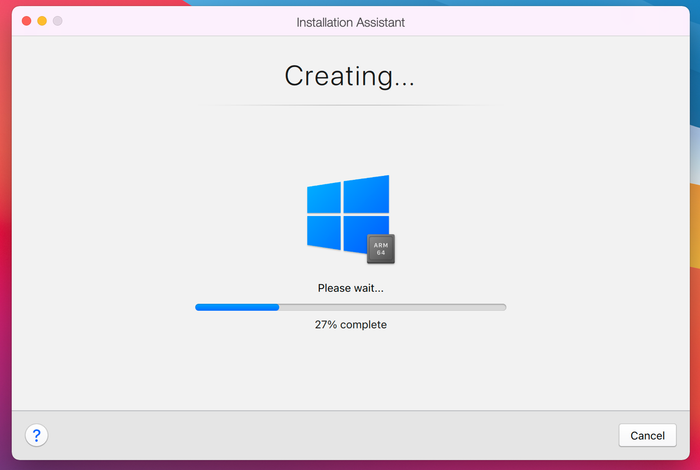Minimize the window with the yellow button
The width and height of the screenshot is (700, 470).
coord(42,21)
